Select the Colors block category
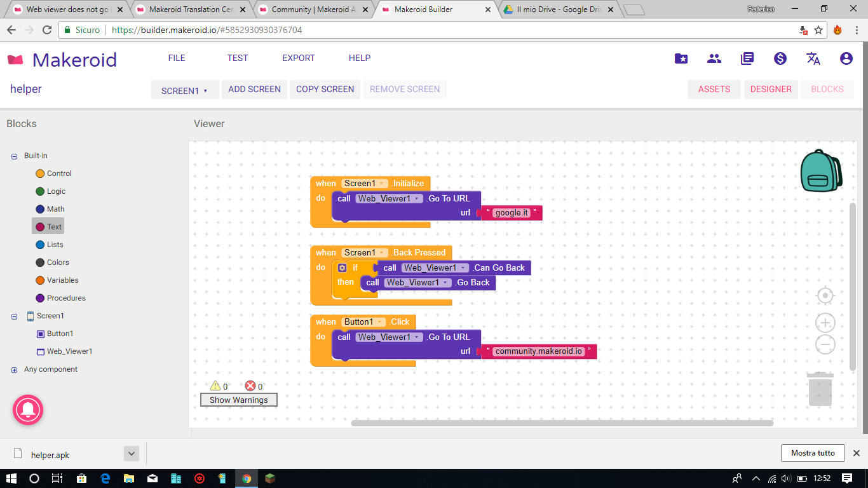The height and width of the screenshot is (488, 868). [57, 262]
